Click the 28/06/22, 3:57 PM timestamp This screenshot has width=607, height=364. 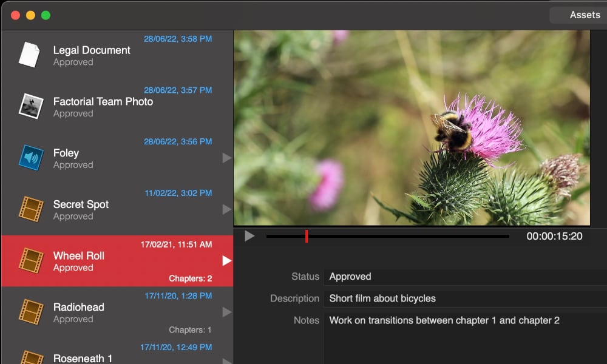[178, 90]
